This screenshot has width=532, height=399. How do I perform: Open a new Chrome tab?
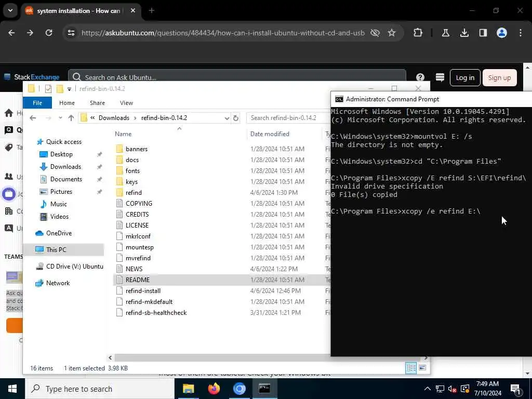pyautogui.click(x=151, y=10)
